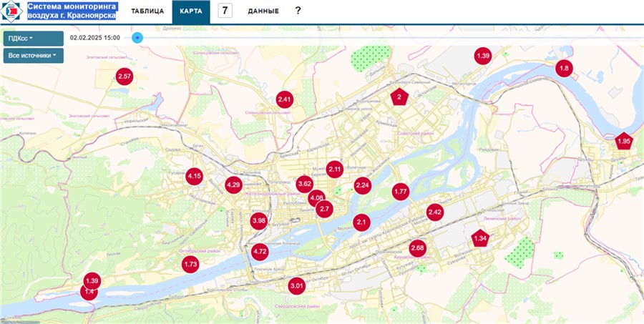Viewport: 644px width, 324px height.
Task: Open the pentagon station marked 1.95
Action: point(624,142)
